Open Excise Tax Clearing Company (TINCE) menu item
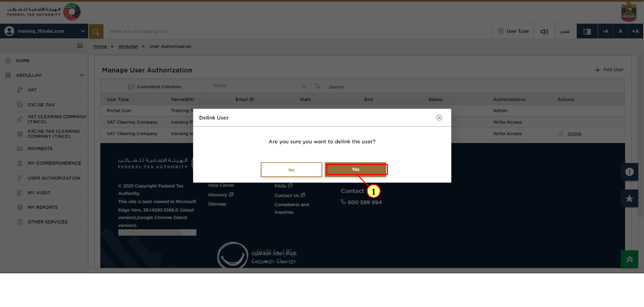 pos(54,134)
